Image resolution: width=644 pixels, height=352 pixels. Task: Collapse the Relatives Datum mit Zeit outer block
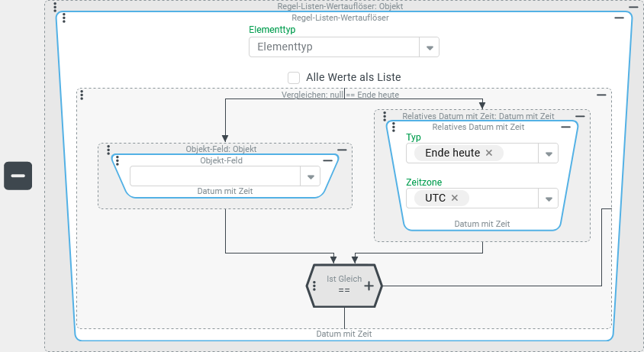[581, 116]
